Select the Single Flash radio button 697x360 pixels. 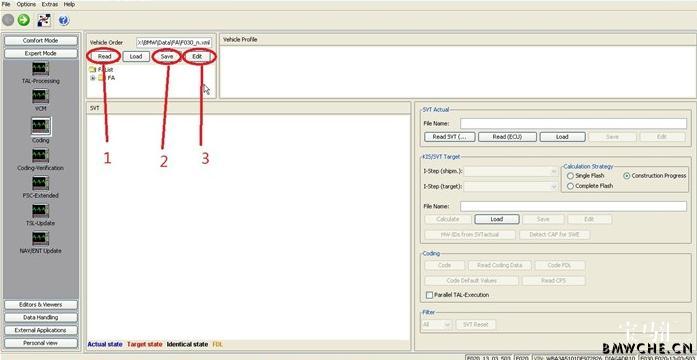(x=570, y=176)
